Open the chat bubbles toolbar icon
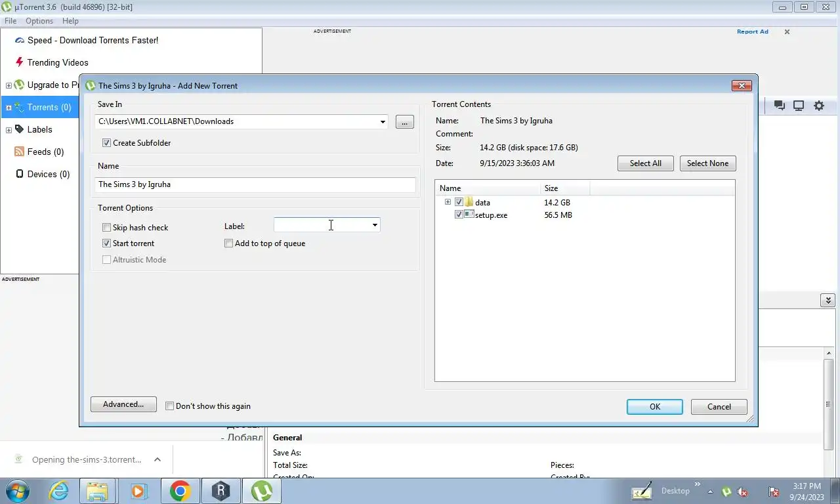Viewport: 840px width, 504px height. point(780,106)
